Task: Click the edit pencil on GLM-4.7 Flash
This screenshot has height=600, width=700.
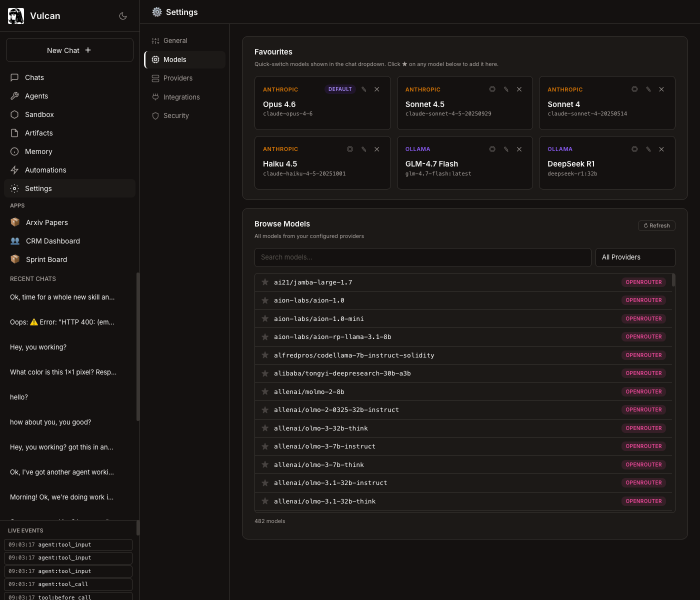Action: point(506,149)
